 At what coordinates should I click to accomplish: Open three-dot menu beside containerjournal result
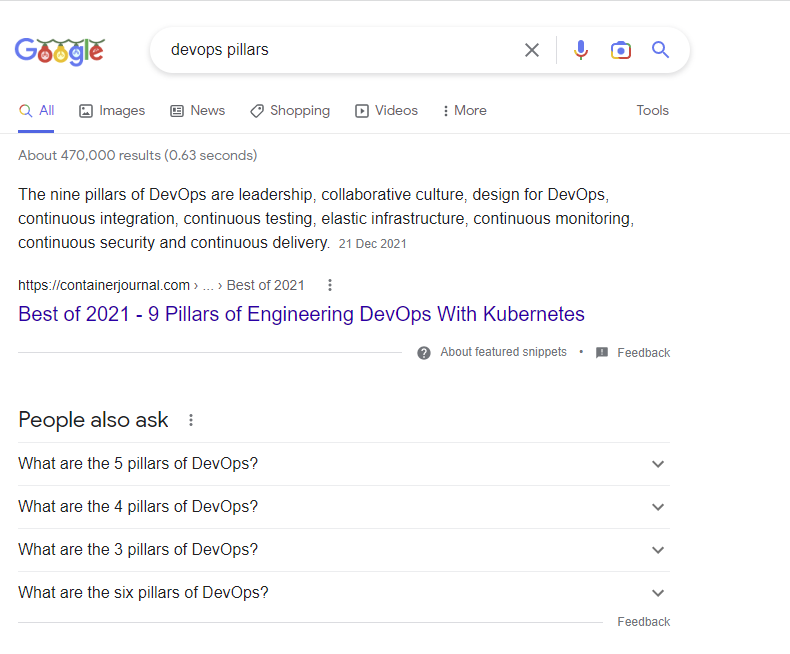pyautogui.click(x=330, y=285)
